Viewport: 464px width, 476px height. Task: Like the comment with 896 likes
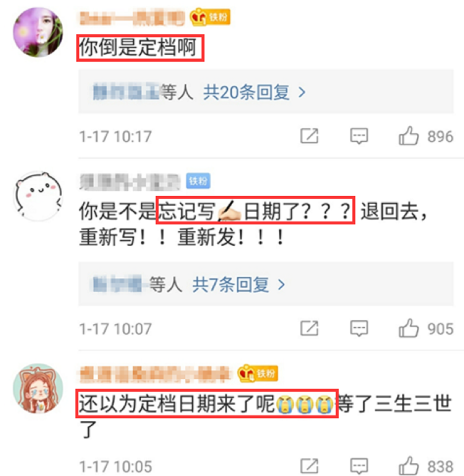coord(408,136)
